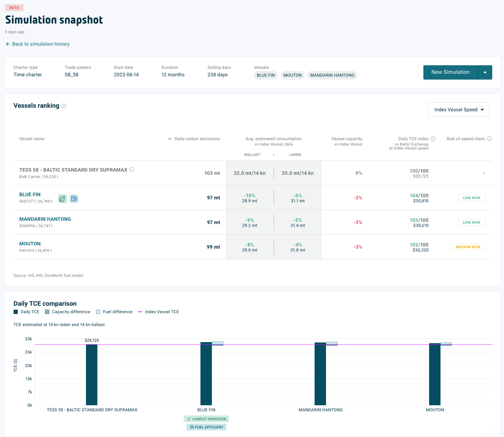
Task: Click the leaf icon next to BLUE FIN
Action: tap(62, 199)
